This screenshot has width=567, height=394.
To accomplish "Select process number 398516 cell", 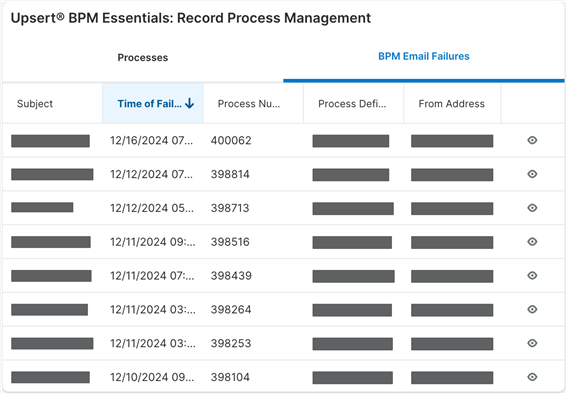I will [230, 242].
